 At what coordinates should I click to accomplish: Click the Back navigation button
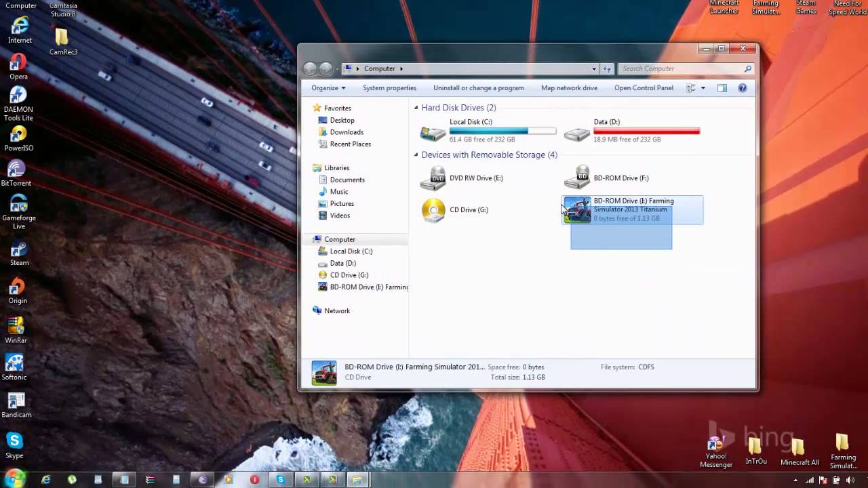point(311,68)
